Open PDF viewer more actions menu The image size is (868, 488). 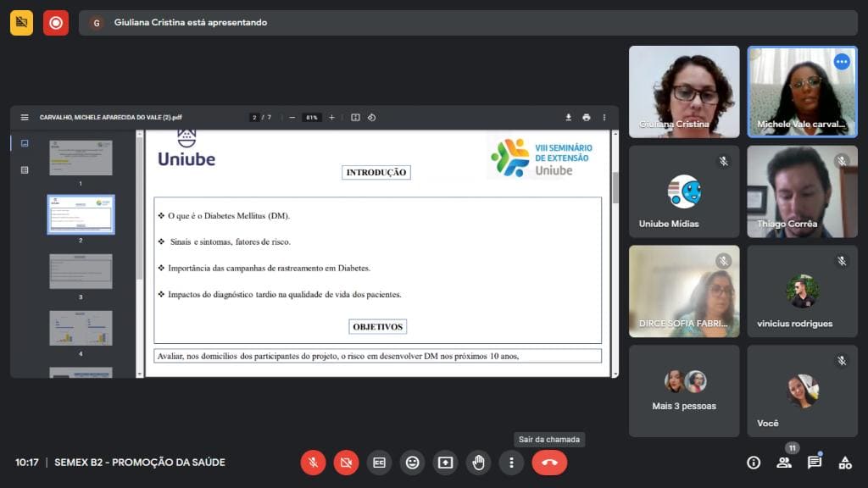(x=604, y=117)
